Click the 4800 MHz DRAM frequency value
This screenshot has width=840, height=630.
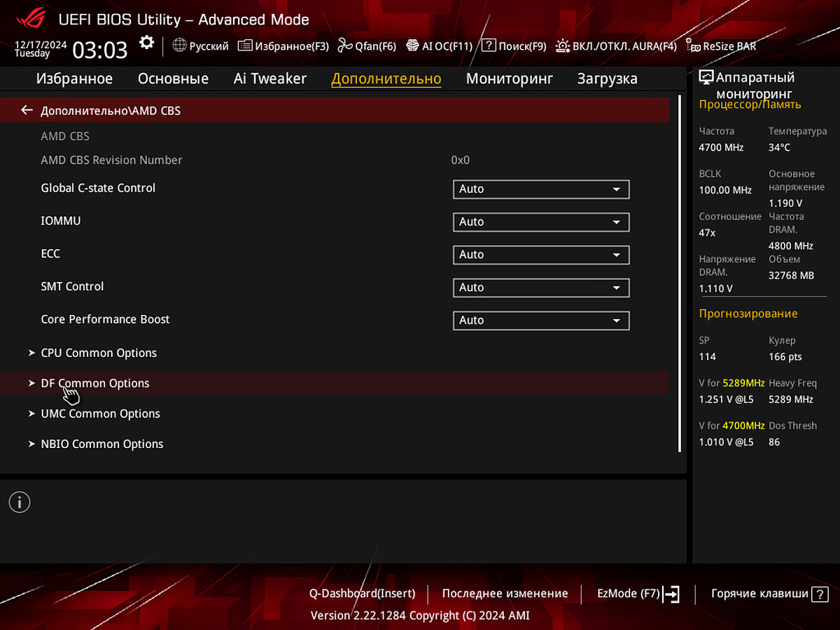click(791, 246)
